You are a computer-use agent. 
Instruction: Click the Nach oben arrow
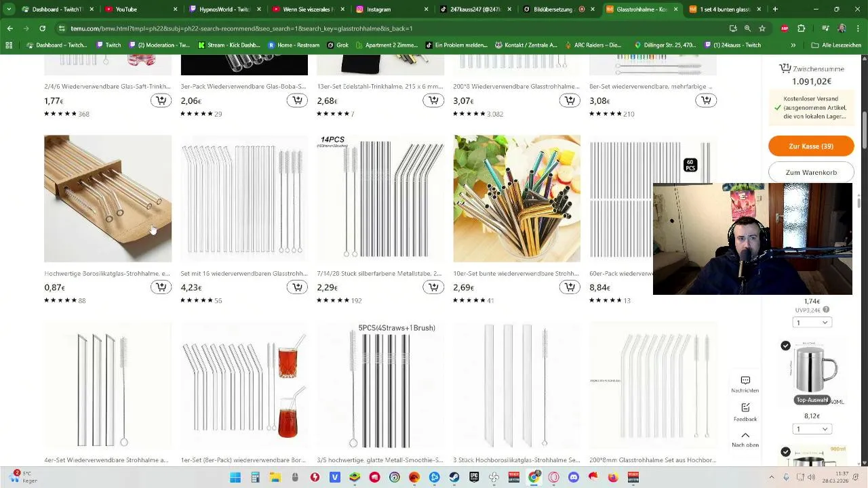tap(745, 435)
